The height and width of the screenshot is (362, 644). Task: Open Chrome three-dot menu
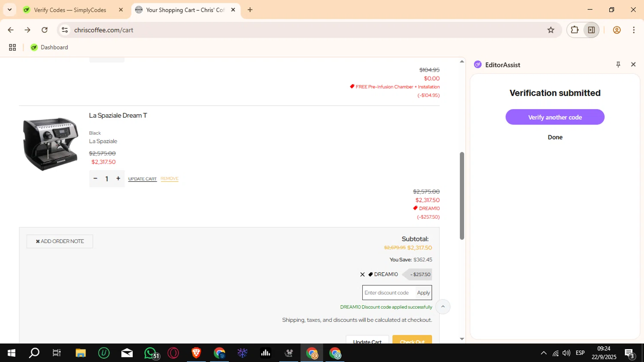coord(634,30)
